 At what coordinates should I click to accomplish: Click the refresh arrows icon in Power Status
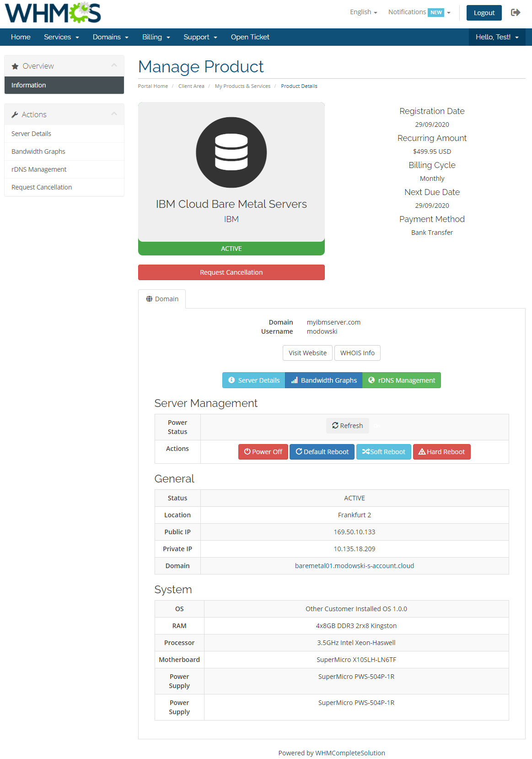coord(335,425)
